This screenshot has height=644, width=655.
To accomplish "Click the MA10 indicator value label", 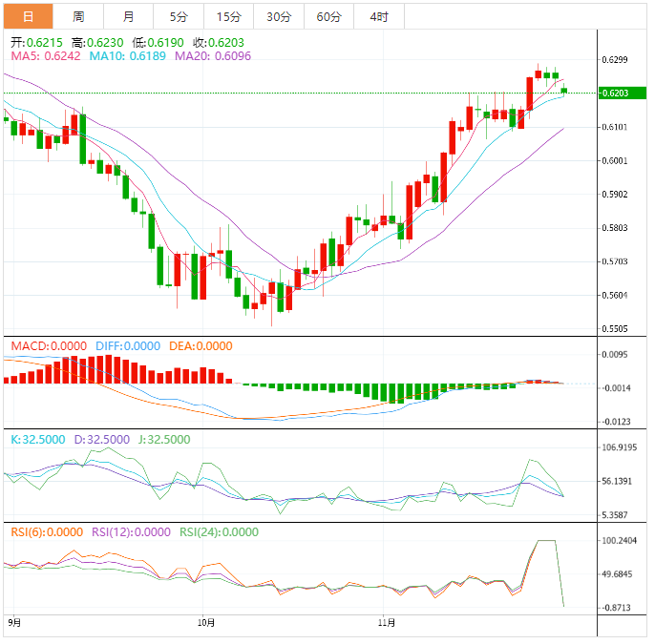I will 124,57.
